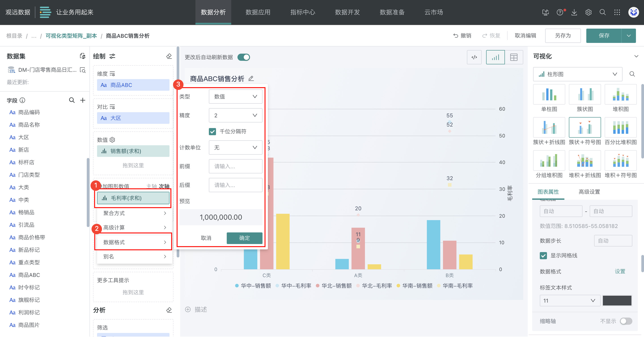Add a new field with plus icon
644x337 pixels.
83,100
